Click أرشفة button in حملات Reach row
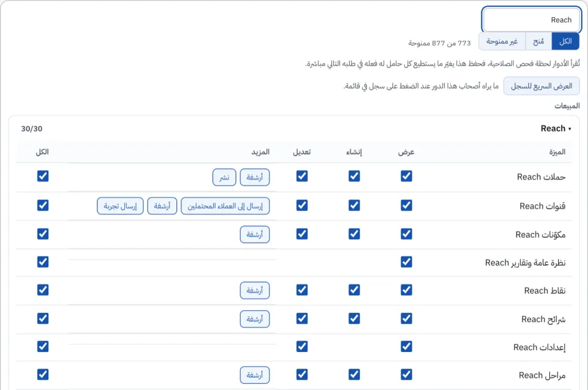The width and height of the screenshot is (588, 390). [x=255, y=177]
